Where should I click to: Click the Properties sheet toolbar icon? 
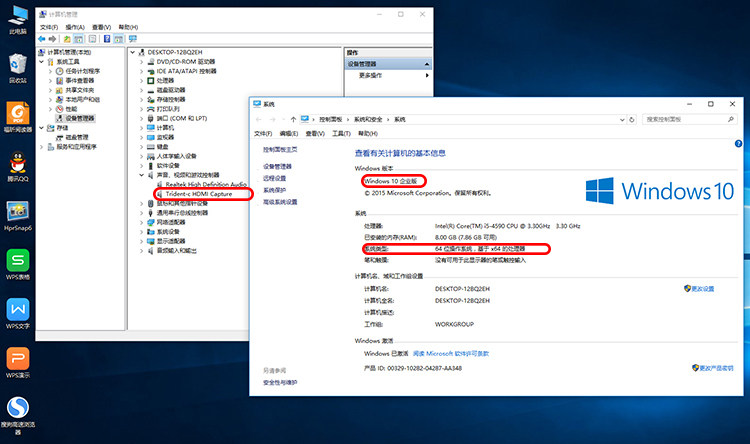point(92,39)
